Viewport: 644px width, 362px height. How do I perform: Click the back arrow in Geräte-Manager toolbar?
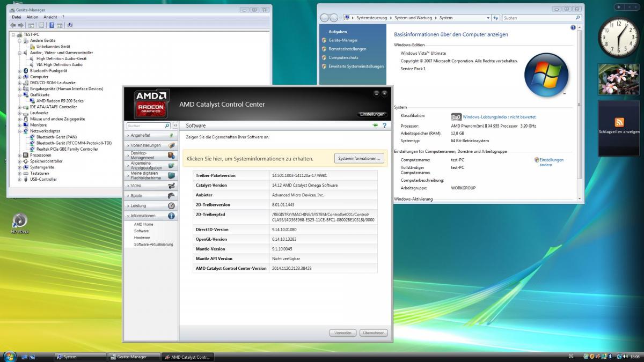click(x=13, y=25)
